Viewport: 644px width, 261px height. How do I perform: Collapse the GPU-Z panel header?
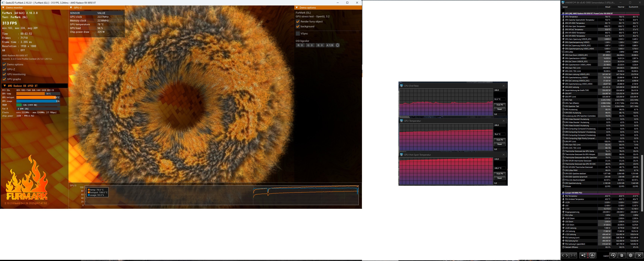71,8
